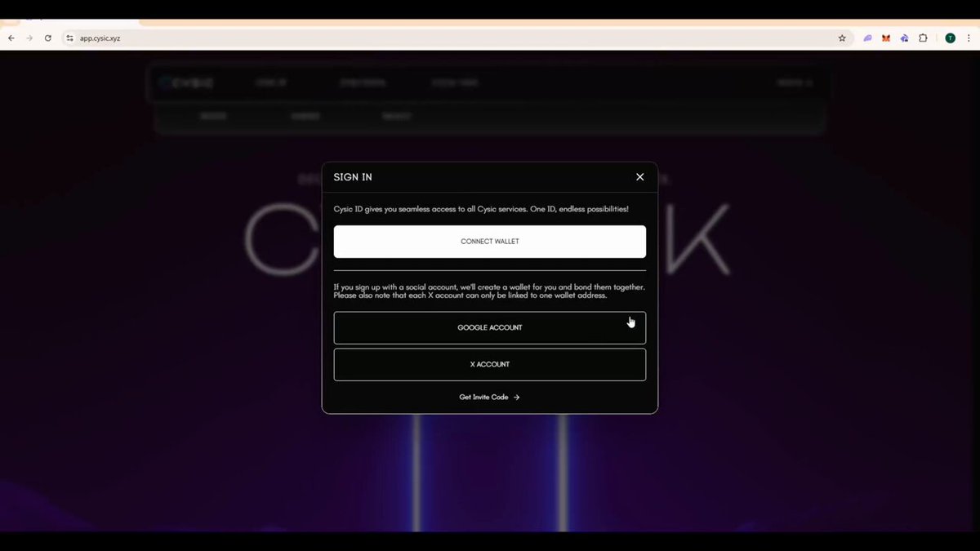Click the app.cysic.xyz address bar
Image resolution: width=980 pixels, height=551 pixels.
pyautogui.click(x=457, y=38)
